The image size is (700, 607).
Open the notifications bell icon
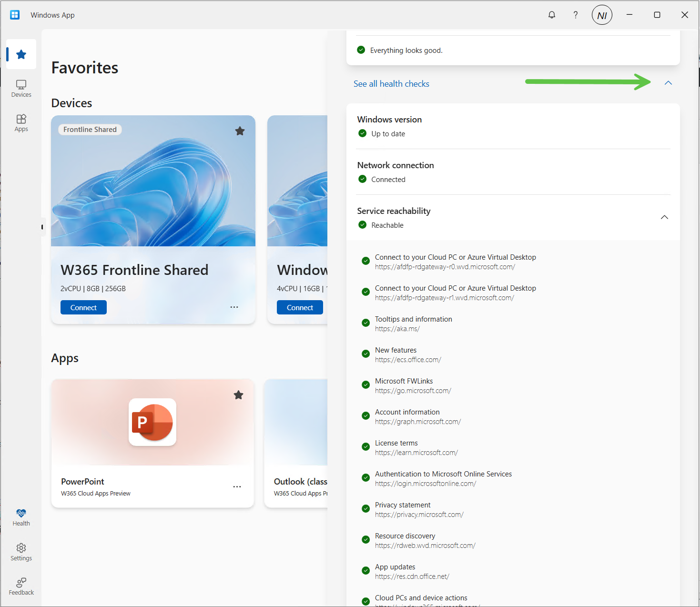(x=552, y=15)
